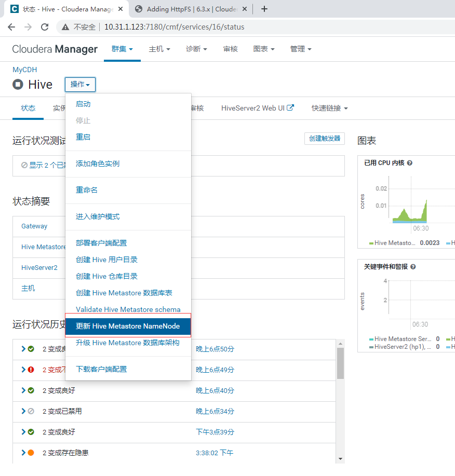The height and width of the screenshot is (476, 455).
Task: Select 更新 Hive Metastore NameNode entry
Action: (x=128, y=326)
